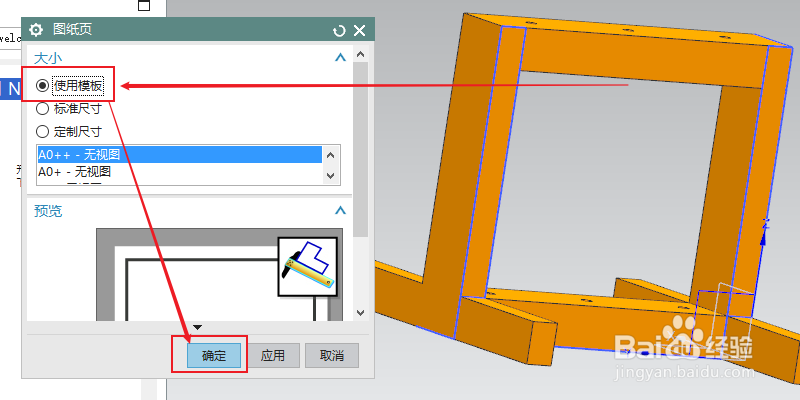800x400 pixels.
Task: Reset the 图纸页 dialog with refresh icon
Action: click(339, 31)
